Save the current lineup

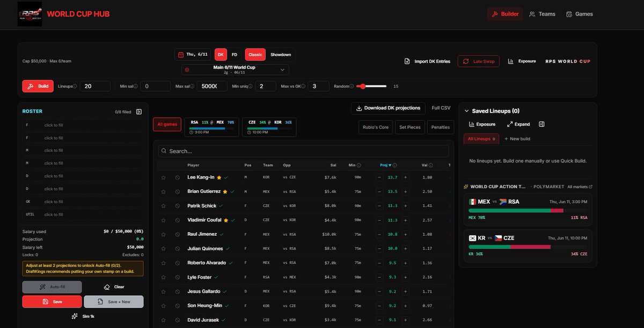(x=52, y=302)
